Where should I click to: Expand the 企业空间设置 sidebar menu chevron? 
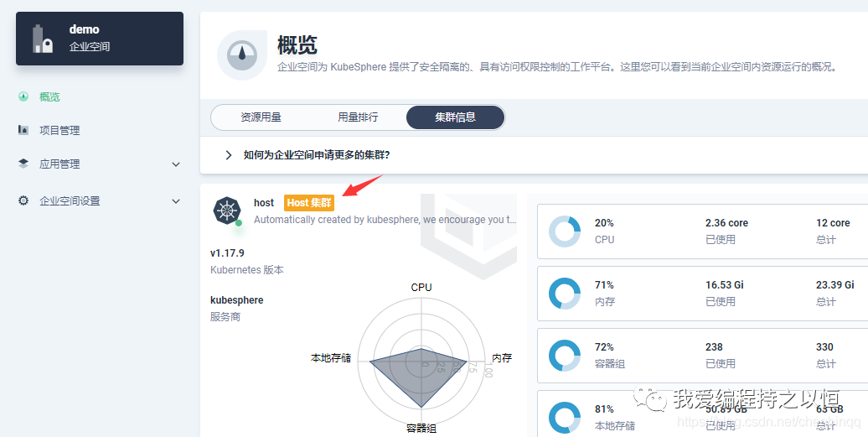pyautogui.click(x=176, y=201)
